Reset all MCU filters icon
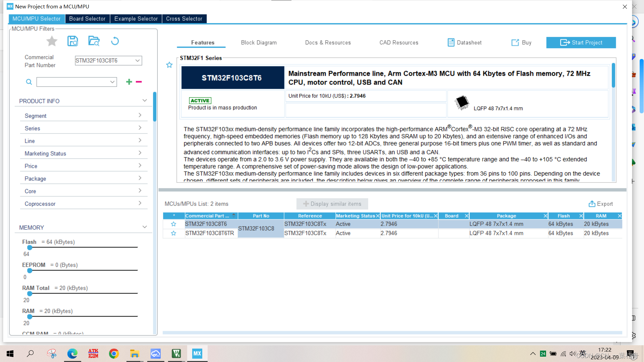This screenshot has height=362, width=644. click(115, 41)
